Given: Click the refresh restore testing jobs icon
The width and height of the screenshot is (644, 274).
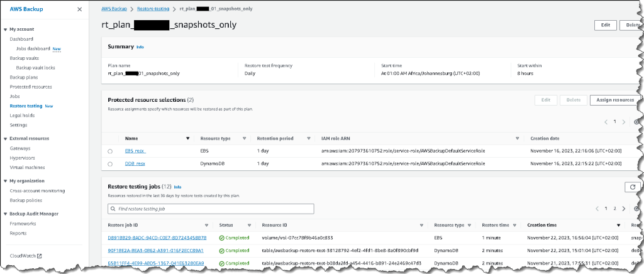Looking at the screenshot, I should click(x=632, y=187).
